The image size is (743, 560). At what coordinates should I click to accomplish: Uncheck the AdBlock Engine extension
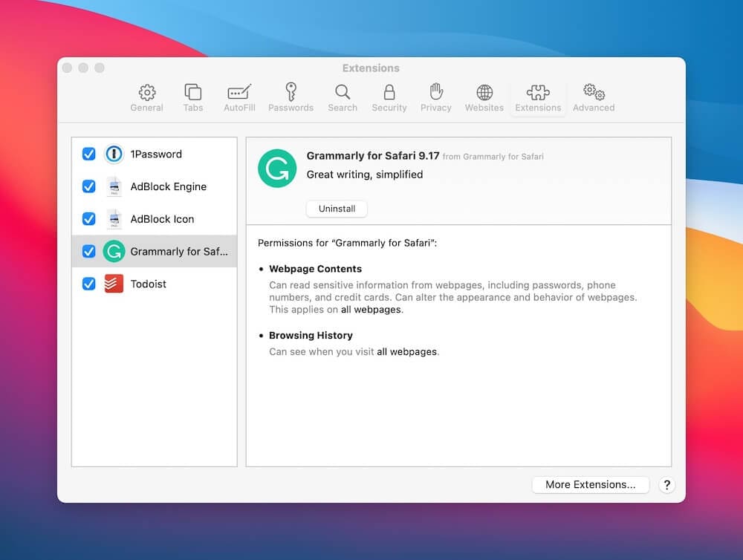pyautogui.click(x=88, y=186)
